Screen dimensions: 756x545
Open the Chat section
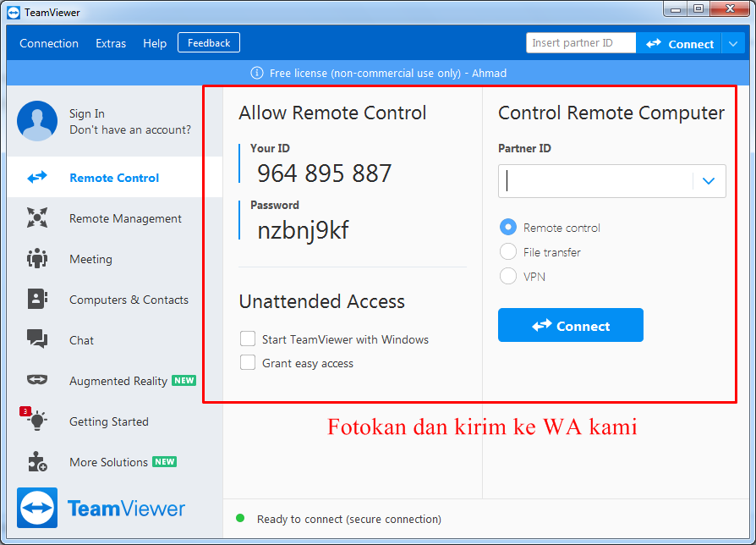[x=115, y=339]
